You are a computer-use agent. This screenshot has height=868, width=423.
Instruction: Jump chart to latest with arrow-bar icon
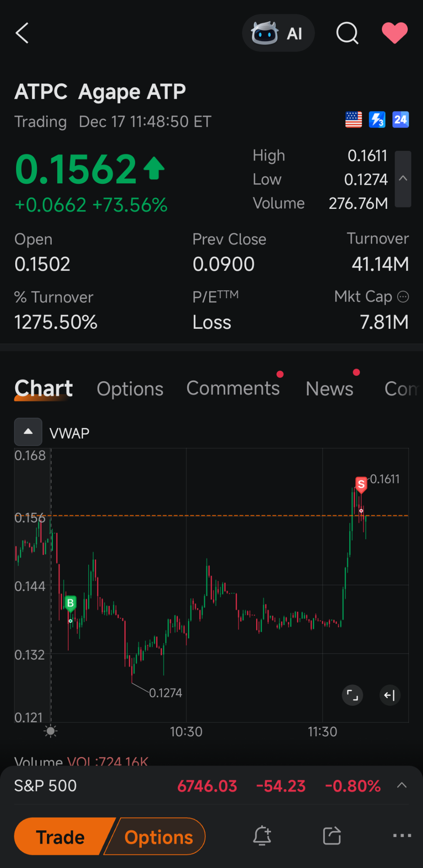click(390, 695)
